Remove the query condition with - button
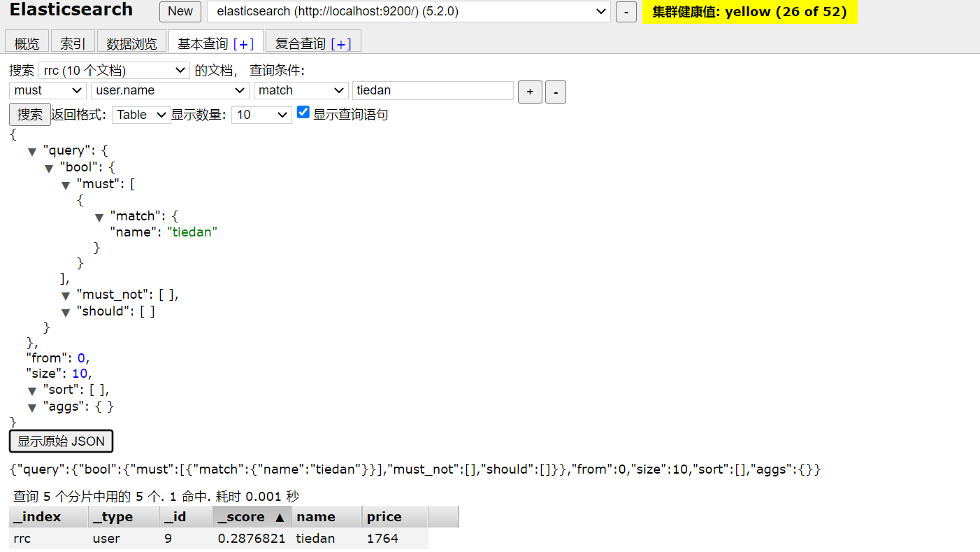980x552 pixels. point(556,92)
